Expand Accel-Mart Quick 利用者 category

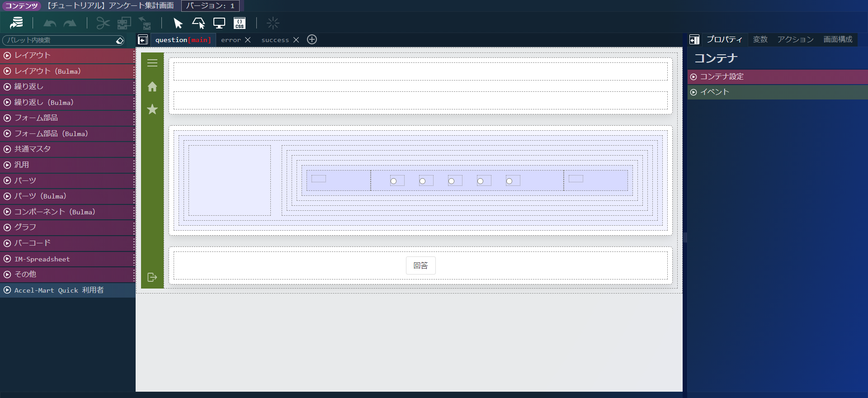[x=67, y=290]
